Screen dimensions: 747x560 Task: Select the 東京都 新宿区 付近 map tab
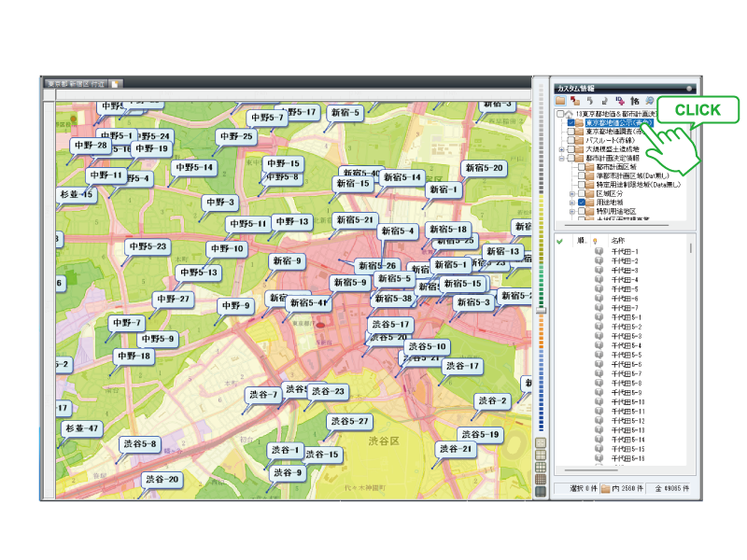pyautogui.click(x=77, y=84)
